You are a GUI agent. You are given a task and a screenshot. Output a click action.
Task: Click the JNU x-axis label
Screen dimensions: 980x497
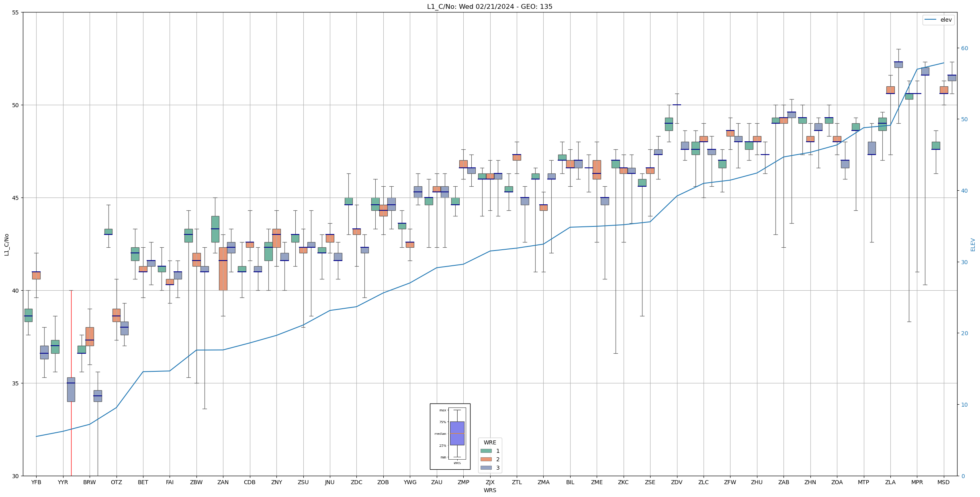pos(330,482)
